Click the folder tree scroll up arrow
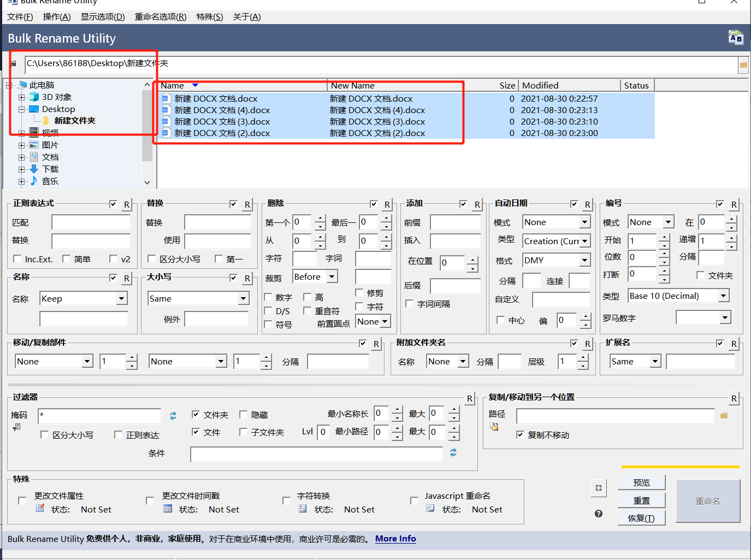 [147, 85]
